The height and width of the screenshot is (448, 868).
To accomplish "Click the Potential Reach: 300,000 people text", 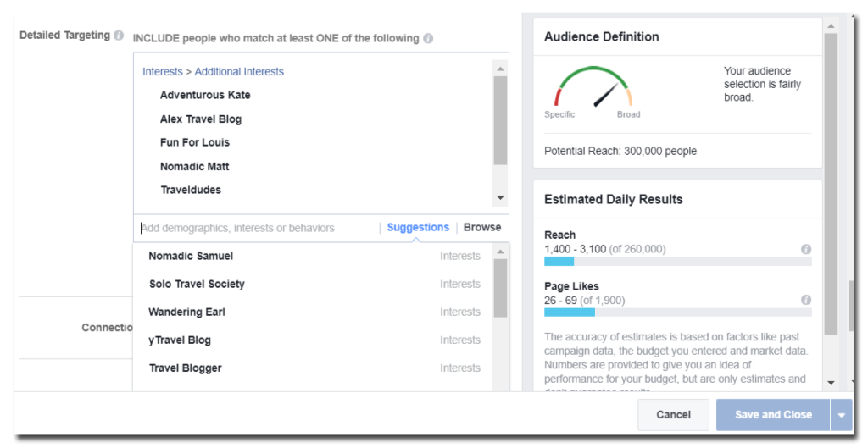I will tap(620, 152).
